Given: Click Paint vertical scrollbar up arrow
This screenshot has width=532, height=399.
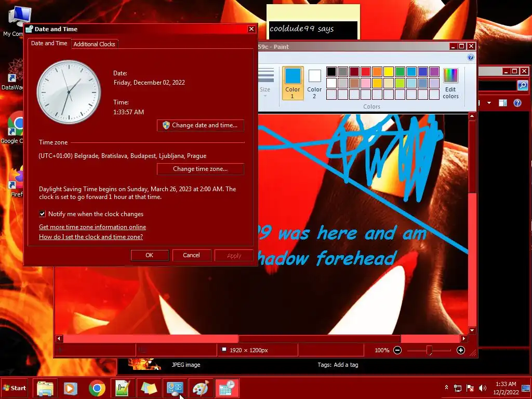Looking at the screenshot, I should [472, 116].
